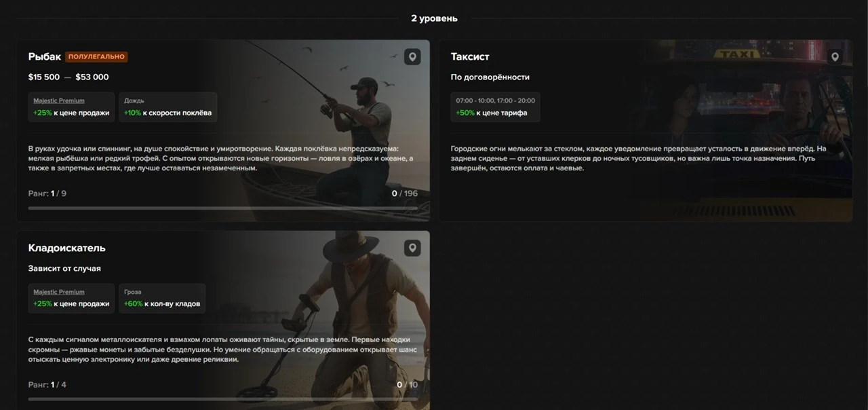Click the 07:00 - 10:00 taxi tariff bonus

(x=495, y=107)
